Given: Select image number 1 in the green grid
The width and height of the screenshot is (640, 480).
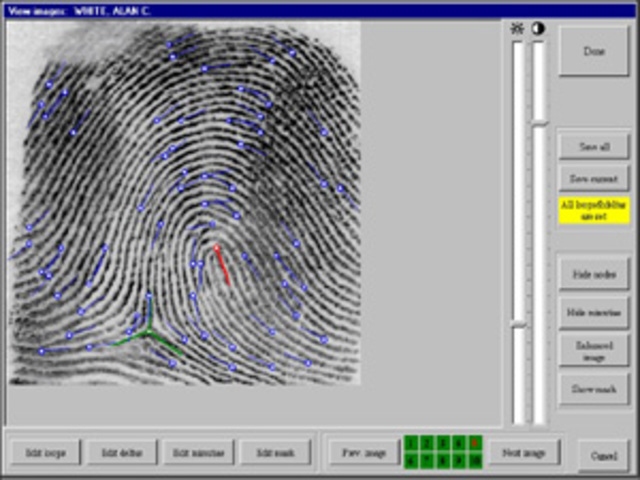Looking at the screenshot, I should tap(411, 443).
